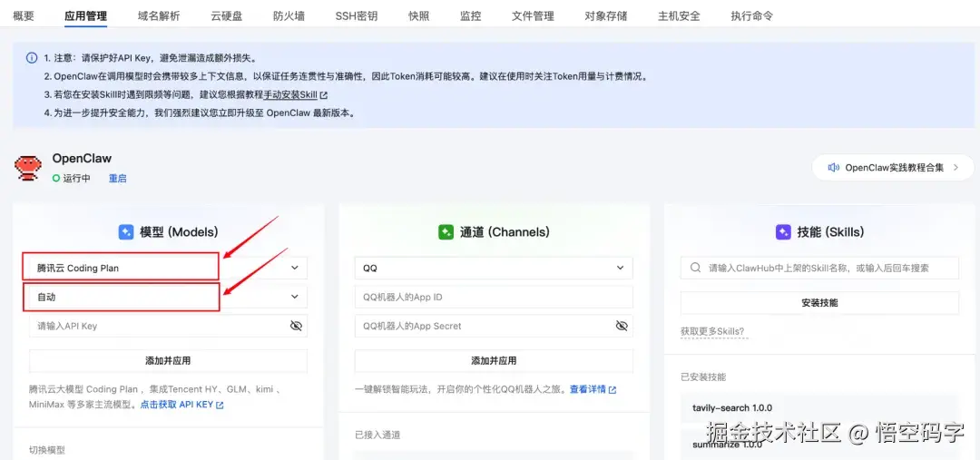Click chevron arrow on OpenClaw实践教程合集
The width and height of the screenshot is (980, 460).
point(955,168)
